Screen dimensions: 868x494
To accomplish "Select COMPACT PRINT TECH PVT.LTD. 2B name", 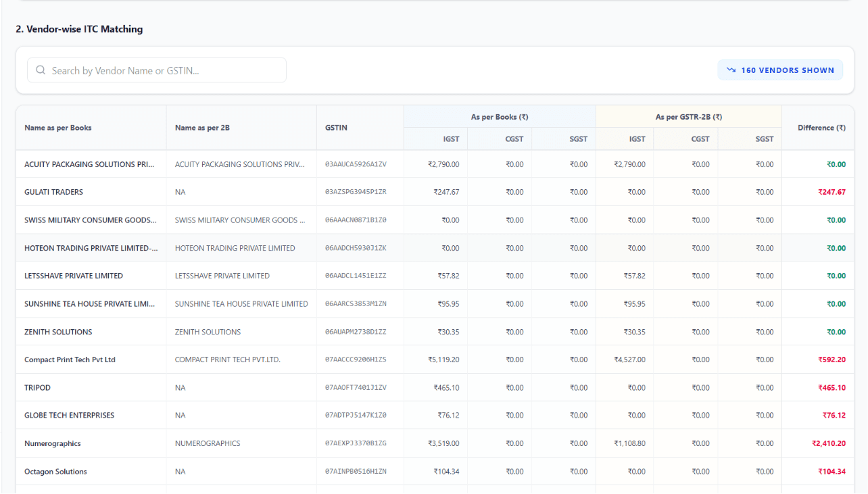I will click(x=228, y=360).
